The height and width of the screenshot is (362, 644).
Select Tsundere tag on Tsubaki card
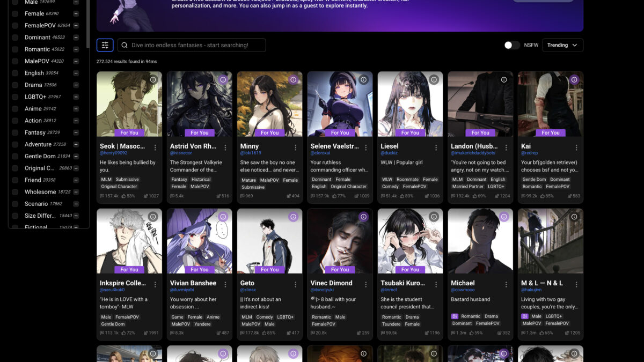[x=391, y=324]
